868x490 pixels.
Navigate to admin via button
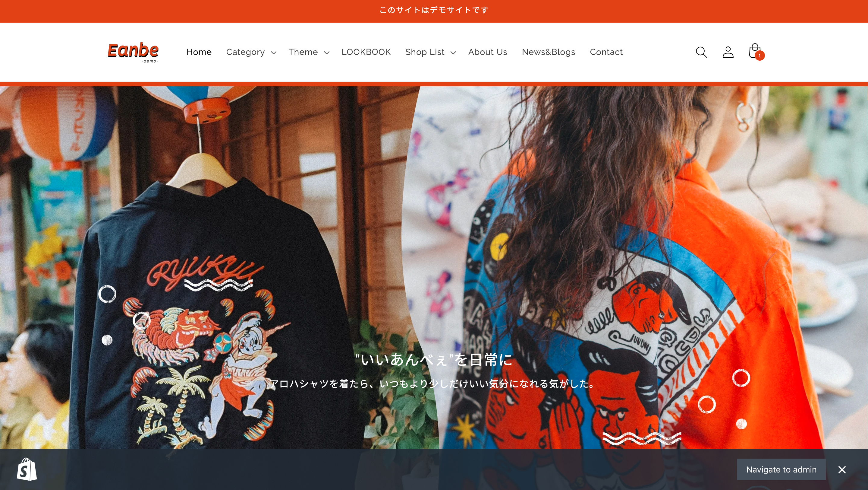(781, 470)
